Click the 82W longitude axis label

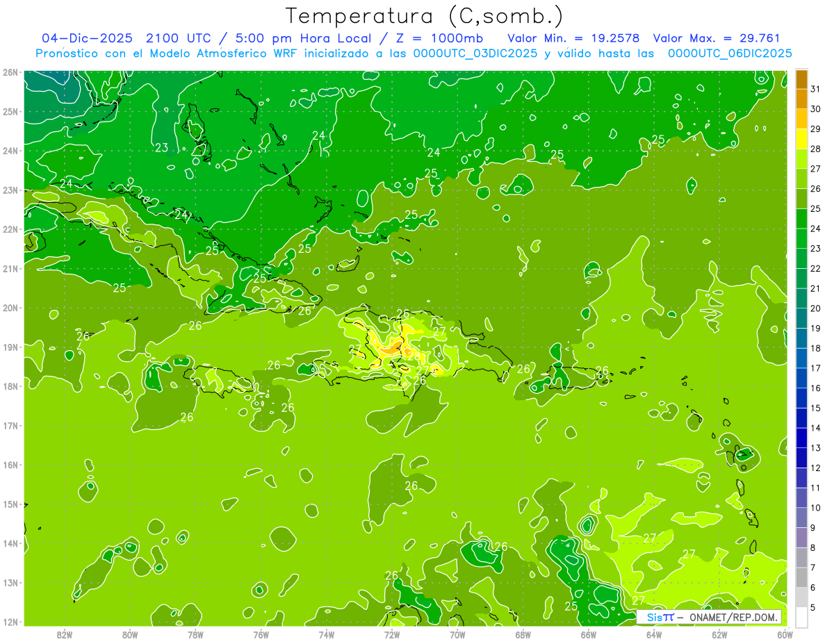[x=65, y=634]
